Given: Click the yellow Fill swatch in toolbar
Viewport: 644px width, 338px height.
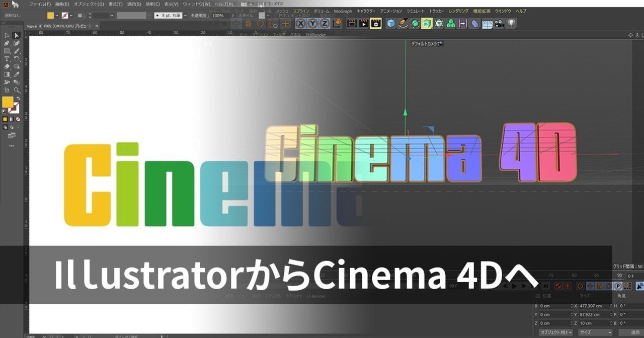Looking at the screenshot, I should click(8, 102).
